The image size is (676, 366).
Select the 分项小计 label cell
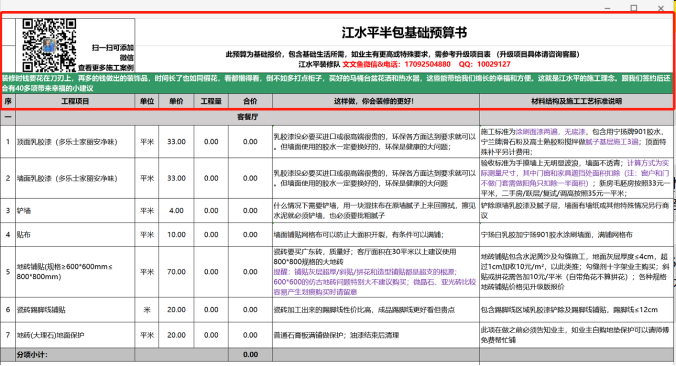[x=75, y=355]
